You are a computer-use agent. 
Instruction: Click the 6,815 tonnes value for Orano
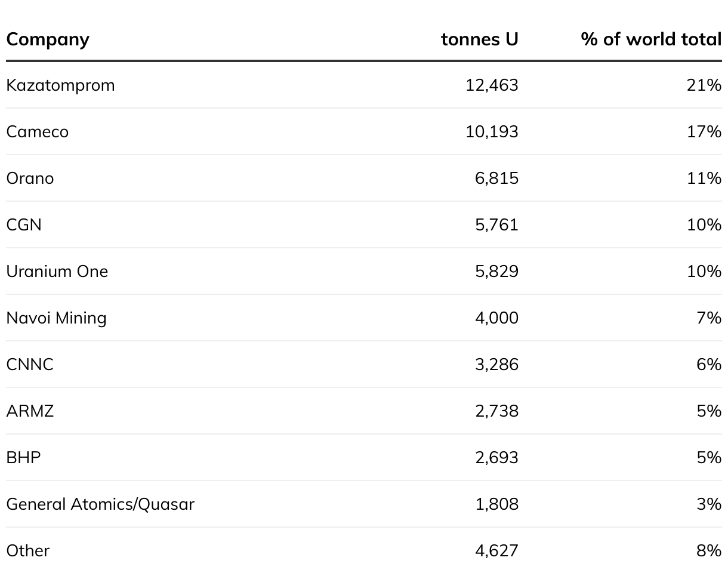click(496, 178)
